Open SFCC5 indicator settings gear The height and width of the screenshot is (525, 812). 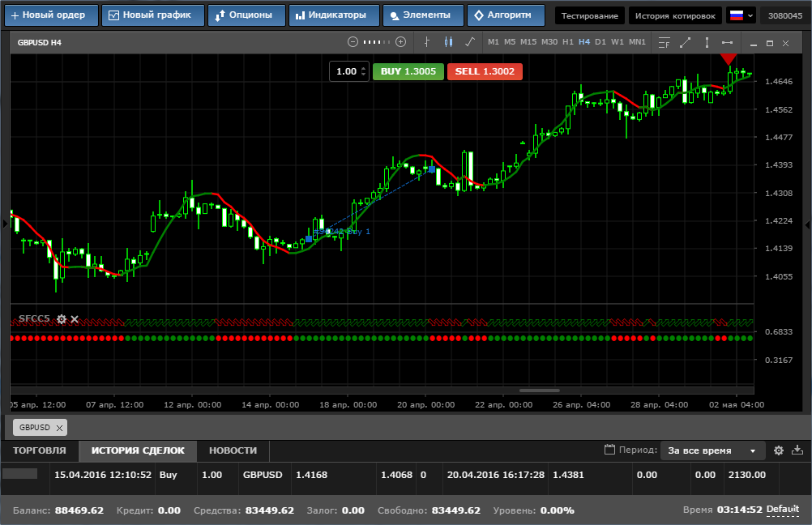[x=62, y=319]
